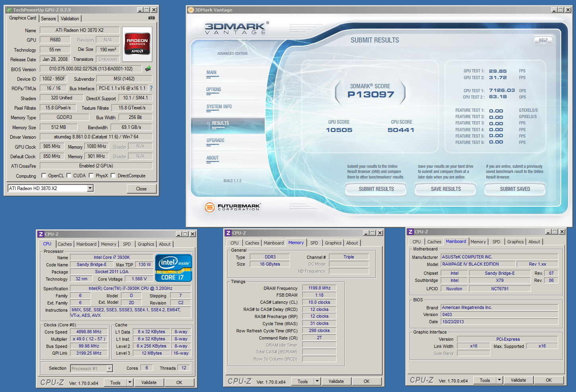Expand Tools dropdown arrow in CPU tab window

pyautogui.click(x=130, y=382)
